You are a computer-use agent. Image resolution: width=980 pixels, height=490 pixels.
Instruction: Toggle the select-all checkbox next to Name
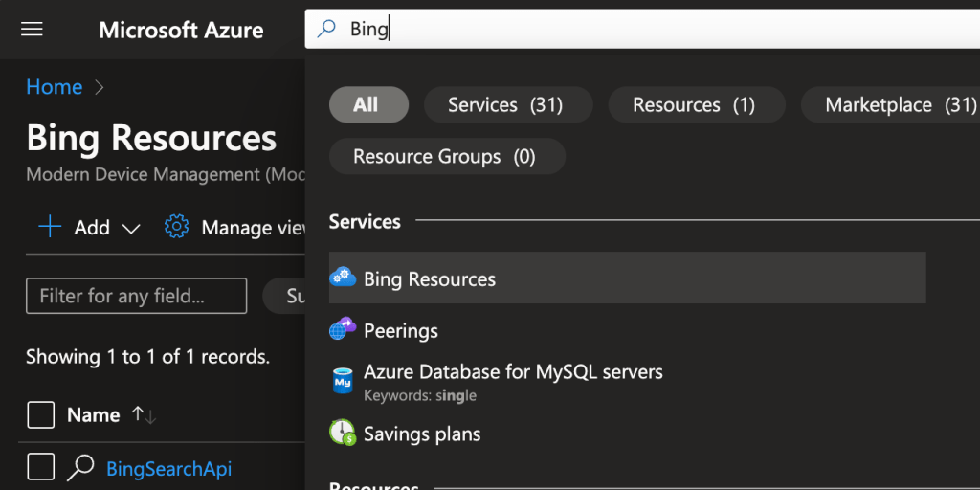(40, 414)
